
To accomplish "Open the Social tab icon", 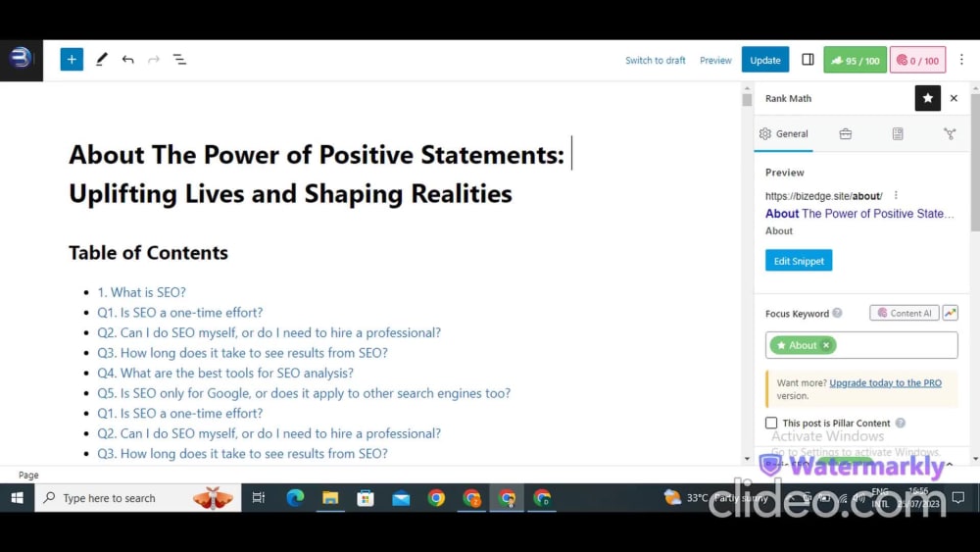I will pos(950,133).
